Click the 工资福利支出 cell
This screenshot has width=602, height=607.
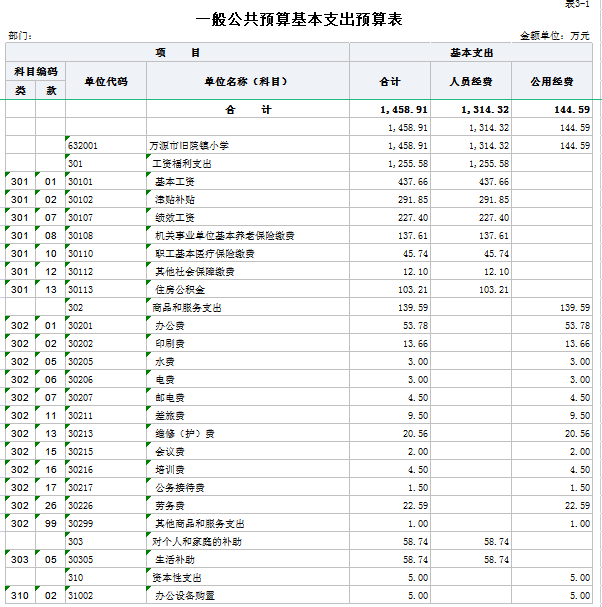248,163
